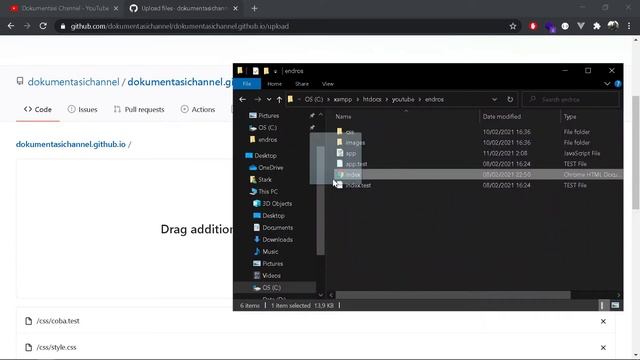Remove /css/style.css from upload list
Viewport: 640px width, 360px height.
(603, 347)
